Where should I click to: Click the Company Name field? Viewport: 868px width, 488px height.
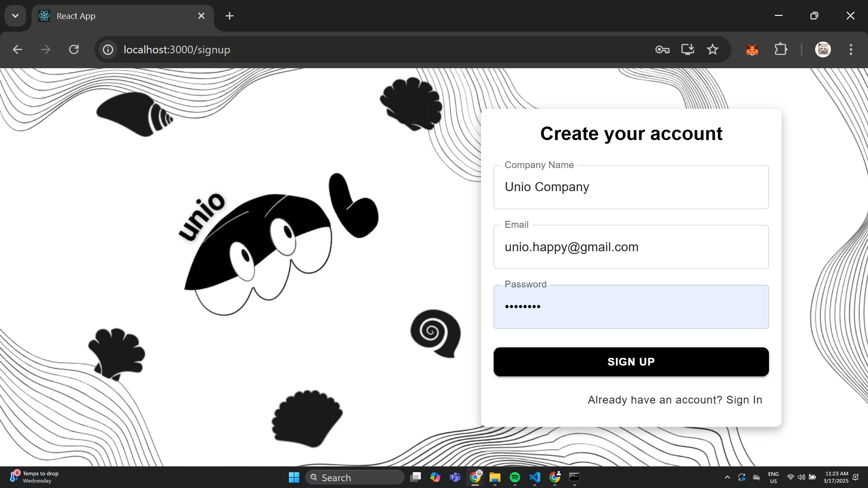(631, 187)
